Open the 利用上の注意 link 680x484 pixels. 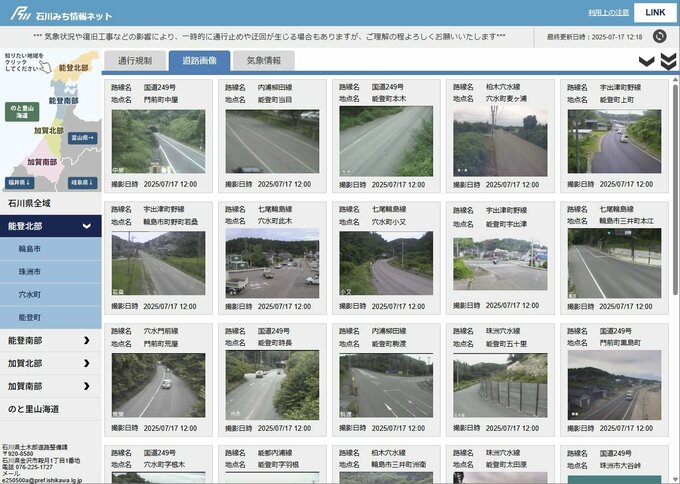coord(608,13)
